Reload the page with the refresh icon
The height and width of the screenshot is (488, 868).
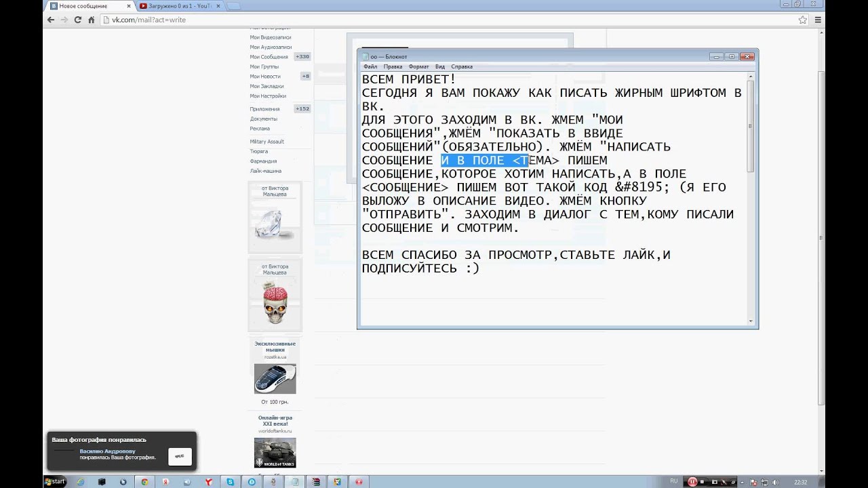pos(77,20)
